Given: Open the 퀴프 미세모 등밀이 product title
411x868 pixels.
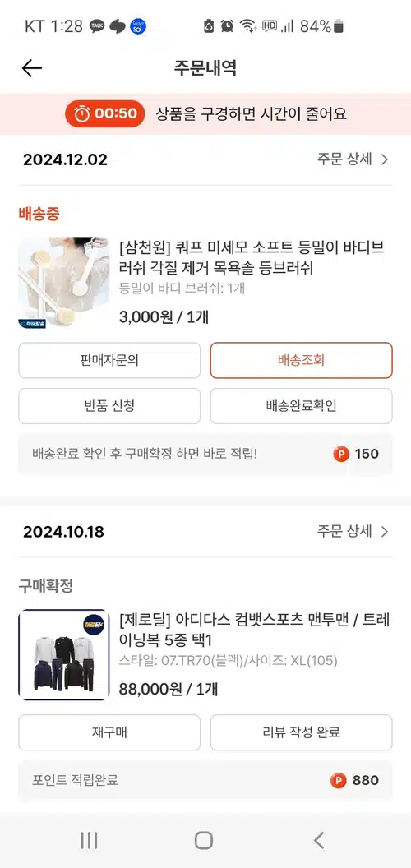Looking at the screenshot, I should 252,257.
